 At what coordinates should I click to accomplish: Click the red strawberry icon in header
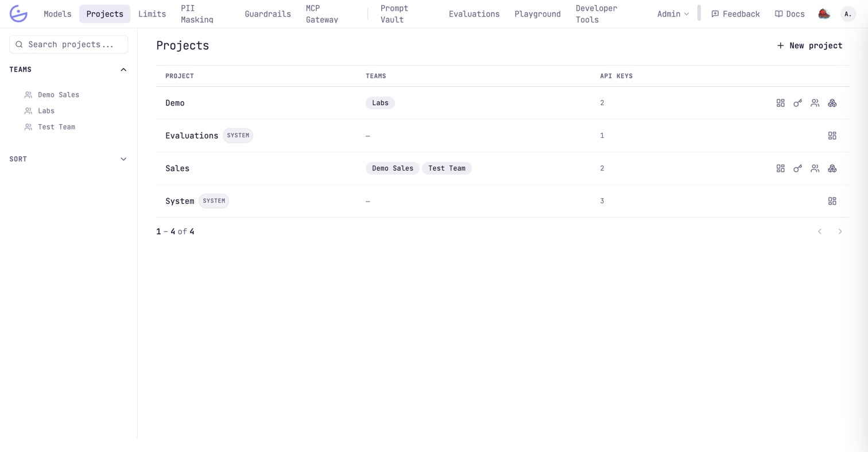tap(824, 14)
